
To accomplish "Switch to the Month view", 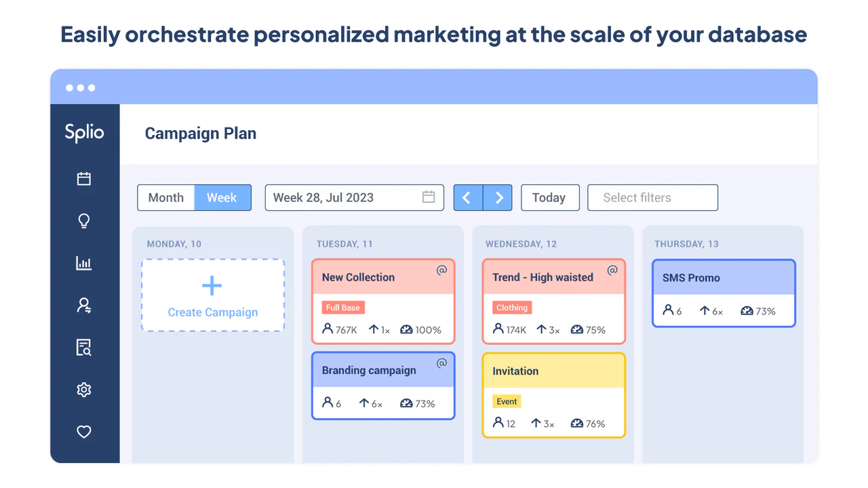I will 165,197.
